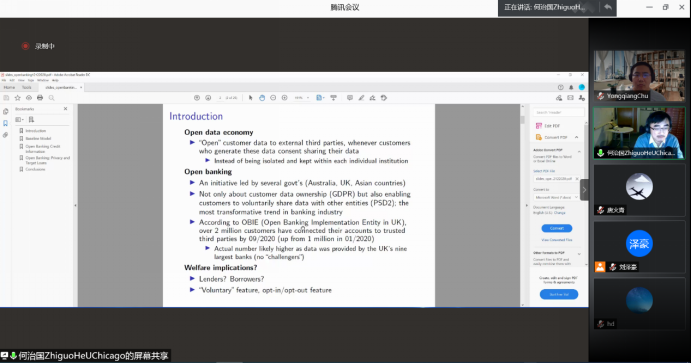Click the blue Convert button
Screen dimensions: 691x364
[557, 228]
